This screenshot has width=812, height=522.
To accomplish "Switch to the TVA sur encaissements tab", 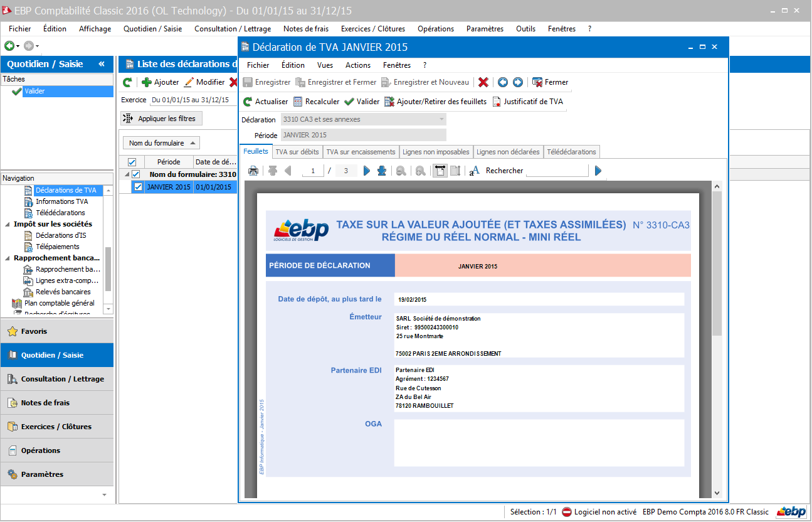I will pyautogui.click(x=361, y=152).
